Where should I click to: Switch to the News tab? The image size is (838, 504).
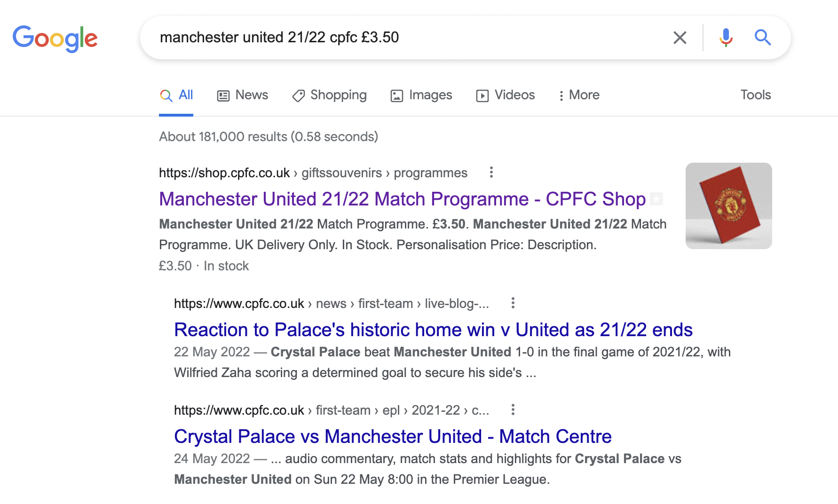243,95
